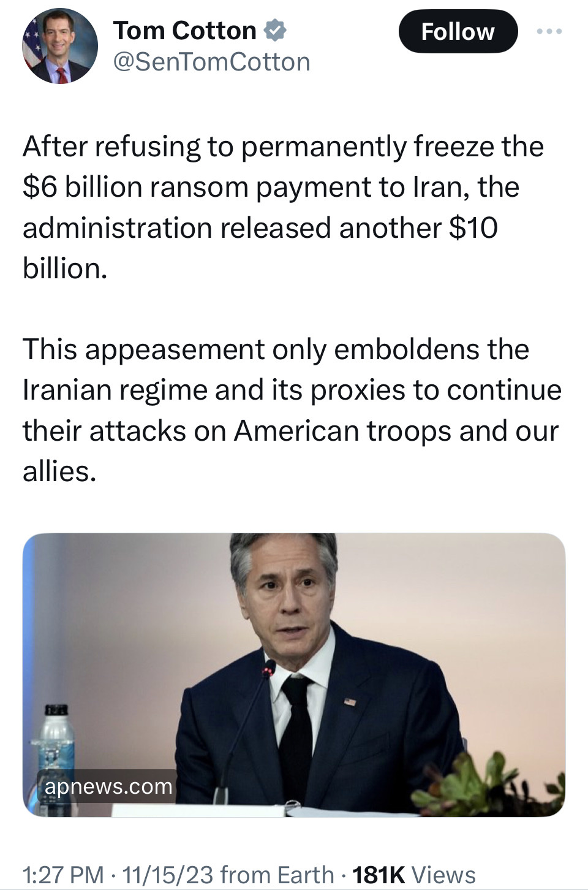Open the article preview photo of speaker
This screenshot has height=890, width=588.
(x=294, y=675)
